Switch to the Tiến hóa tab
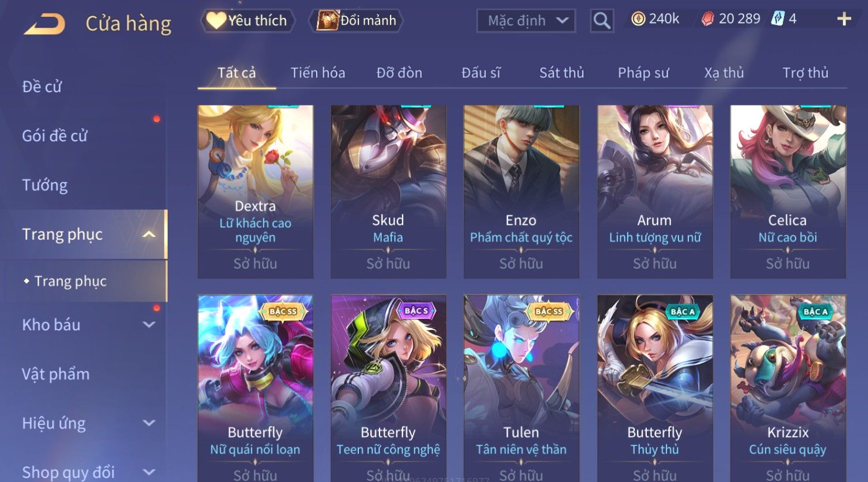Screen dimensions: 868x482 click(x=318, y=73)
